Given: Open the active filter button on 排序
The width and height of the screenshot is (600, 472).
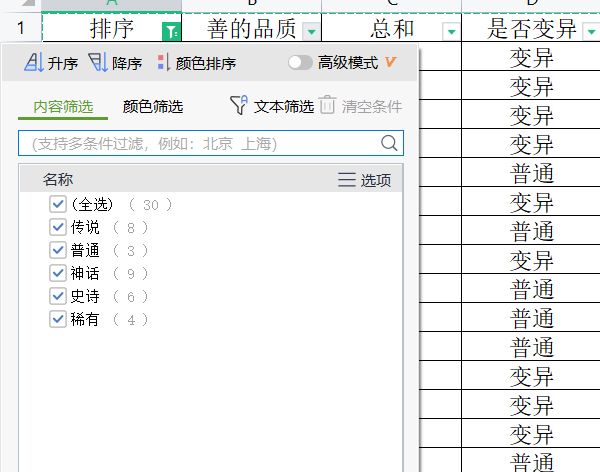Looking at the screenshot, I should [x=171, y=31].
